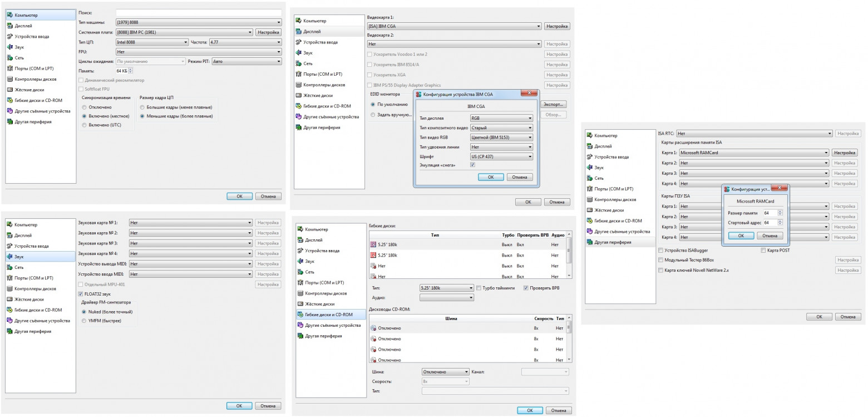Click into the Поиск search field
This screenshot has height=417, width=868.
click(x=198, y=12)
